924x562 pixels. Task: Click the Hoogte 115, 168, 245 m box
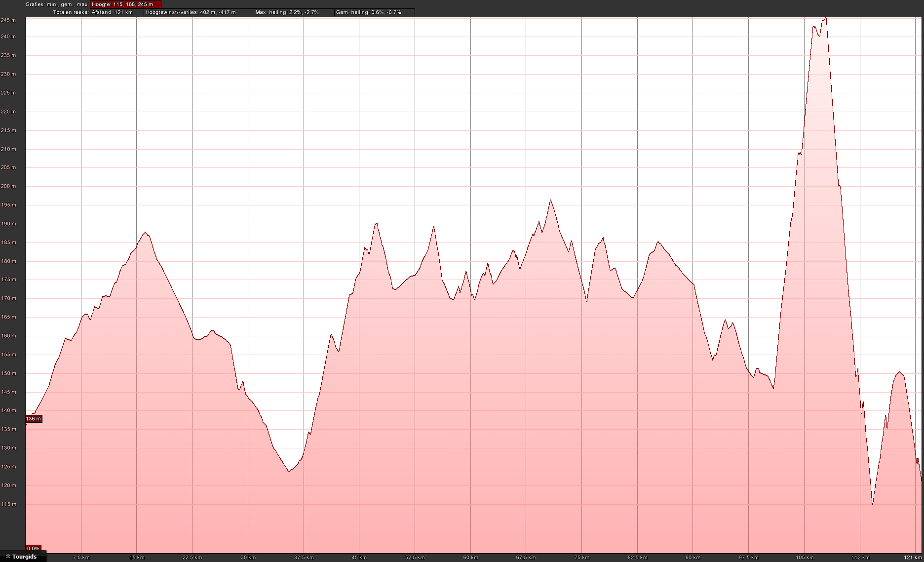125,4
